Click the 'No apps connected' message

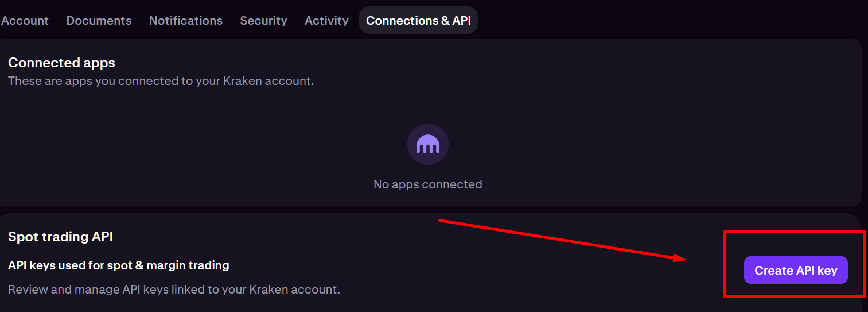click(x=427, y=184)
